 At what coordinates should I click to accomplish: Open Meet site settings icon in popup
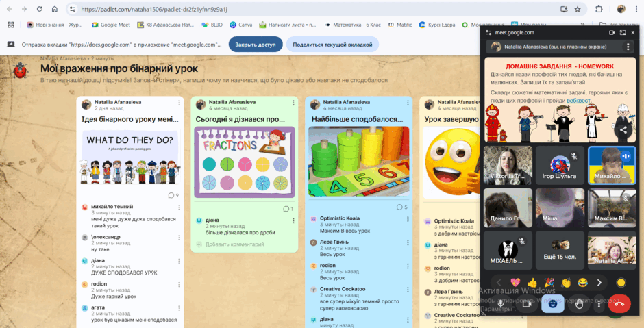[x=488, y=32]
